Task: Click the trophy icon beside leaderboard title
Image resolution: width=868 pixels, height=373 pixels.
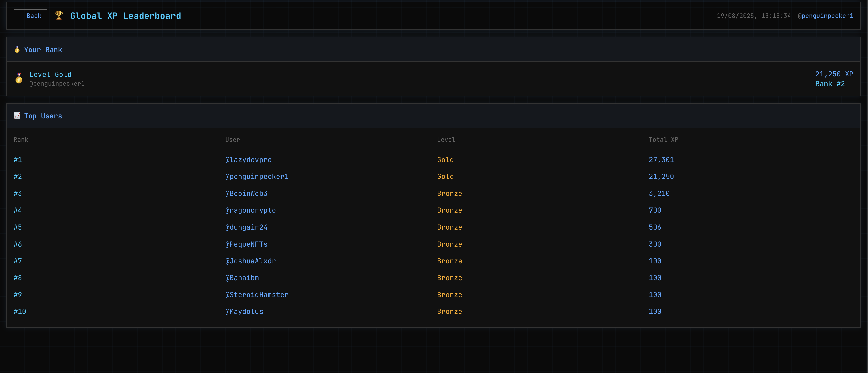Action: (x=59, y=16)
